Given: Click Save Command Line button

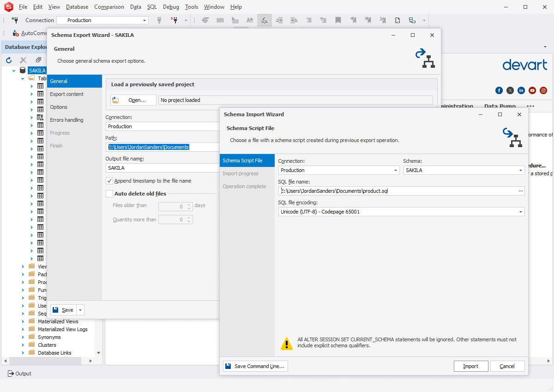Looking at the screenshot, I should point(255,366).
